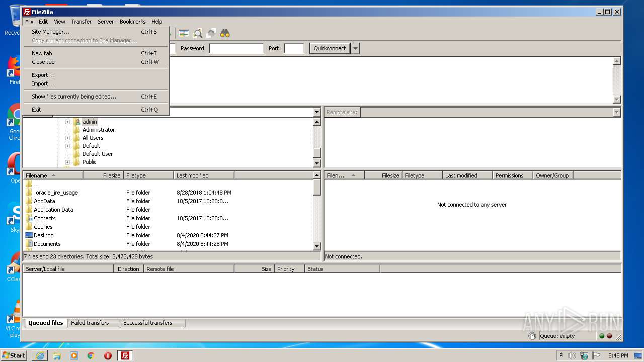Expand the All Users tree node

[67, 138]
